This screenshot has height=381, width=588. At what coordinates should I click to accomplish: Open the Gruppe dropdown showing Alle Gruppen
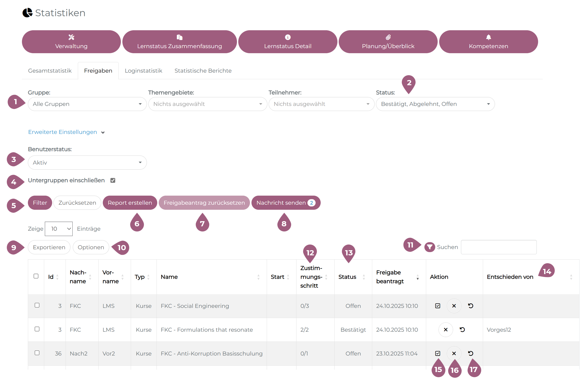(x=87, y=104)
